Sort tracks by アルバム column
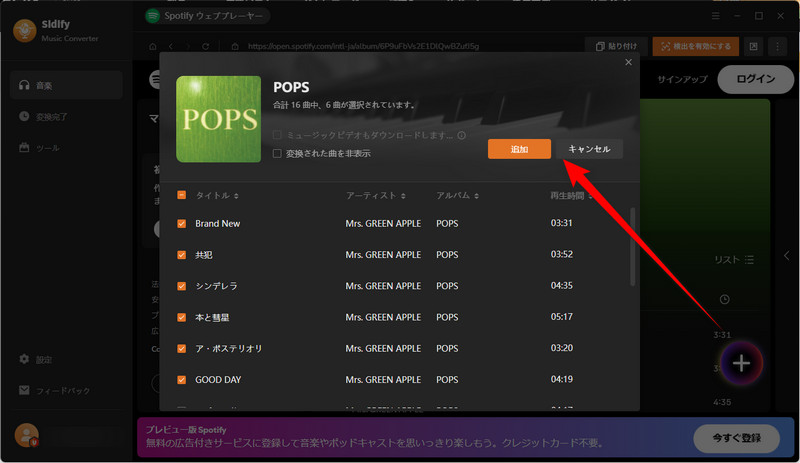800x463 pixels. (x=457, y=196)
